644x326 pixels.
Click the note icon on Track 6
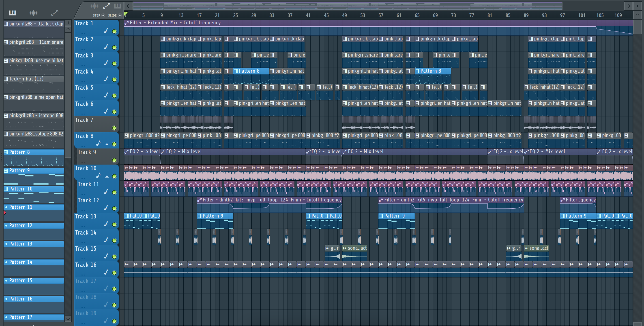[106, 111]
